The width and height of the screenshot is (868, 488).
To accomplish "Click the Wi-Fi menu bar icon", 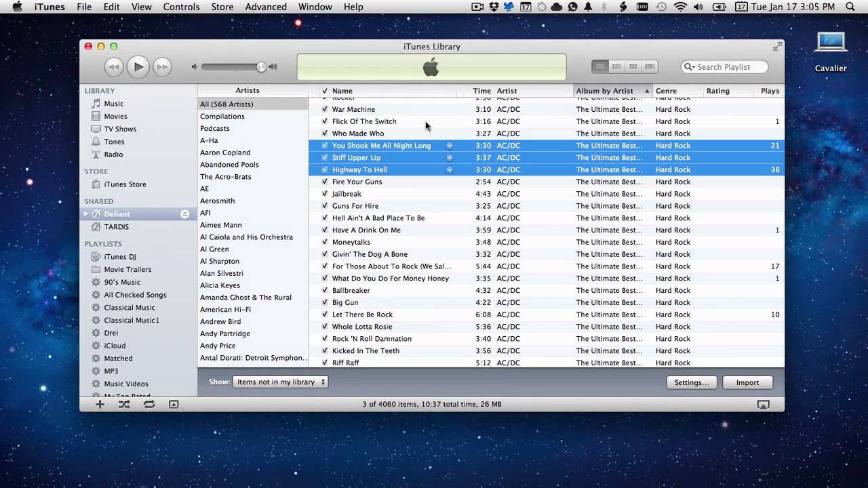I will (x=680, y=7).
